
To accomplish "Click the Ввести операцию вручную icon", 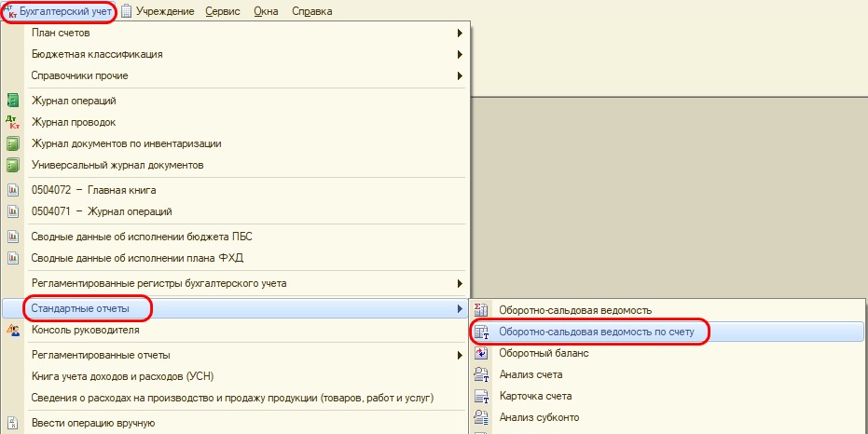I will coord(13,424).
